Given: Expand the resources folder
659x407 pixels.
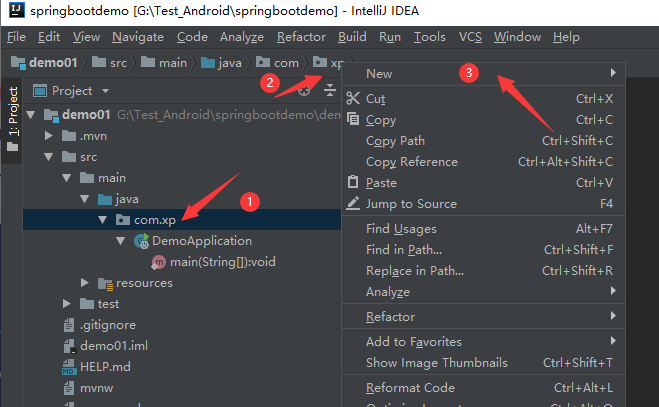Looking at the screenshot, I should coord(84,283).
